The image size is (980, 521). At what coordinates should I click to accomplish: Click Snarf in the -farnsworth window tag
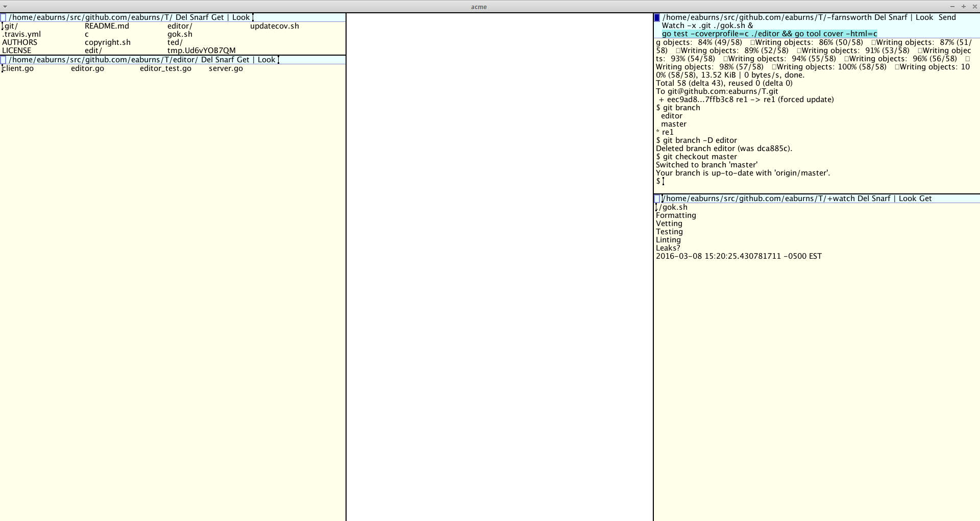click(898, 17)
